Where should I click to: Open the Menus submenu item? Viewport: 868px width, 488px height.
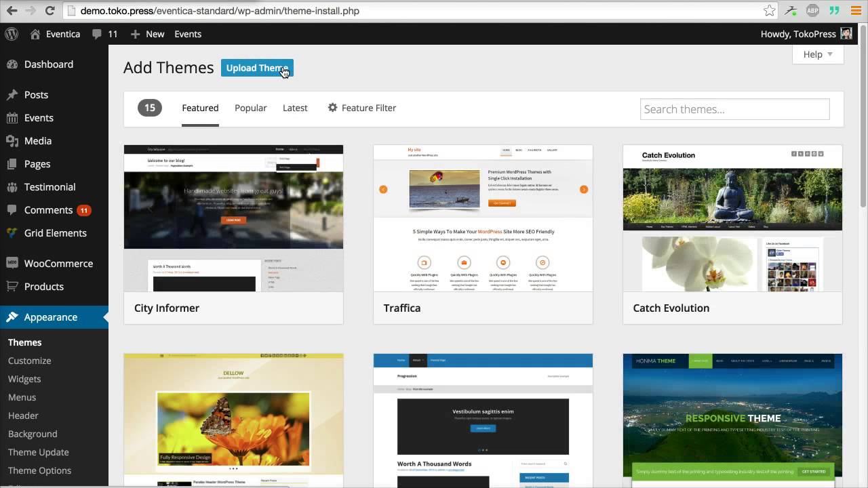click(22, 397)
